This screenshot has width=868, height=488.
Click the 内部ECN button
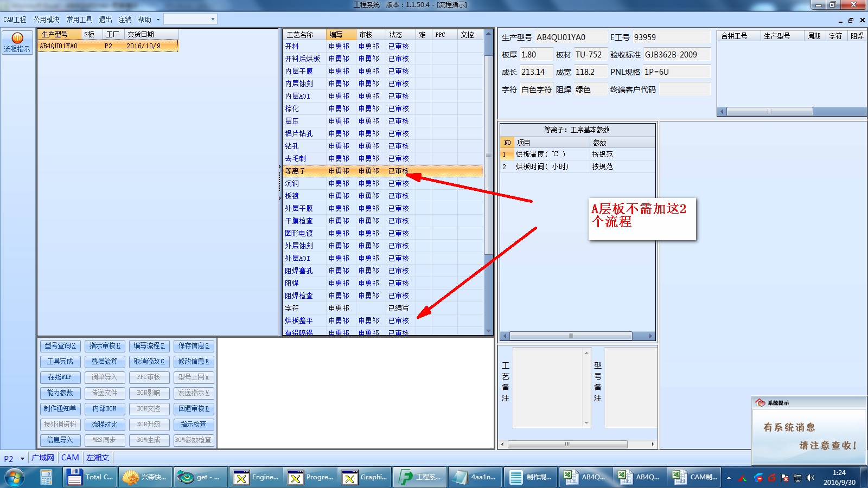point(105,408)
